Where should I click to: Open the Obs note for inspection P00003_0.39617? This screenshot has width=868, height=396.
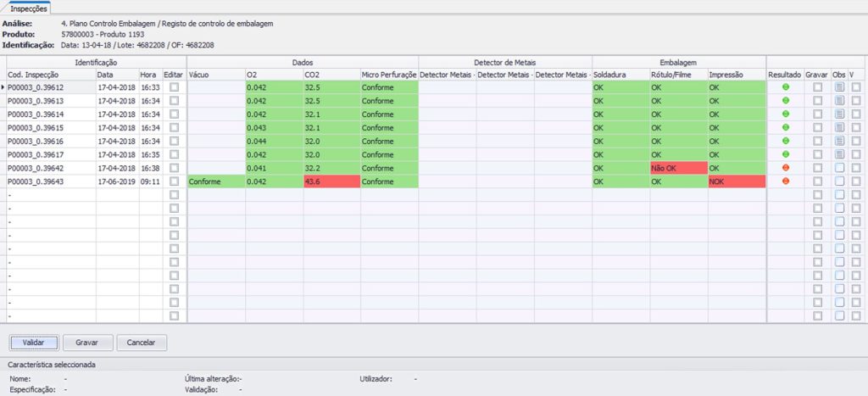tap(838, 155)
